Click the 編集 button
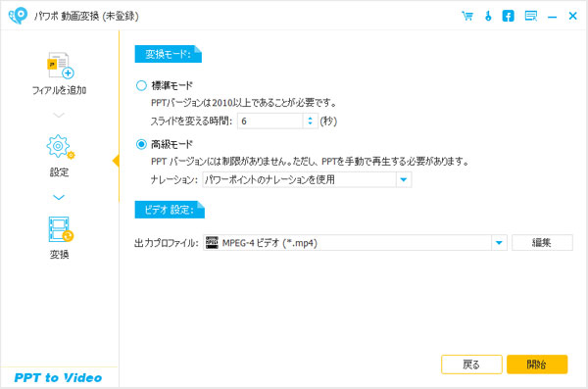 [542, 243]
